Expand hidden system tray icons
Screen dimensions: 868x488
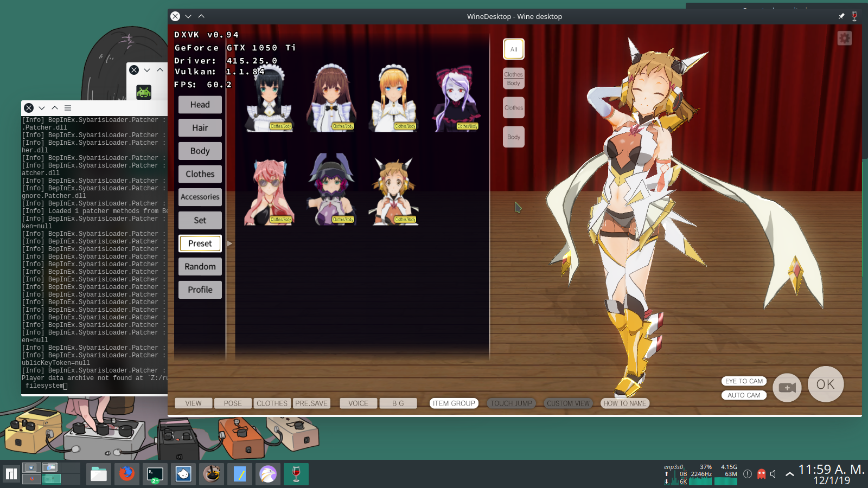click(x=790, y=474)
